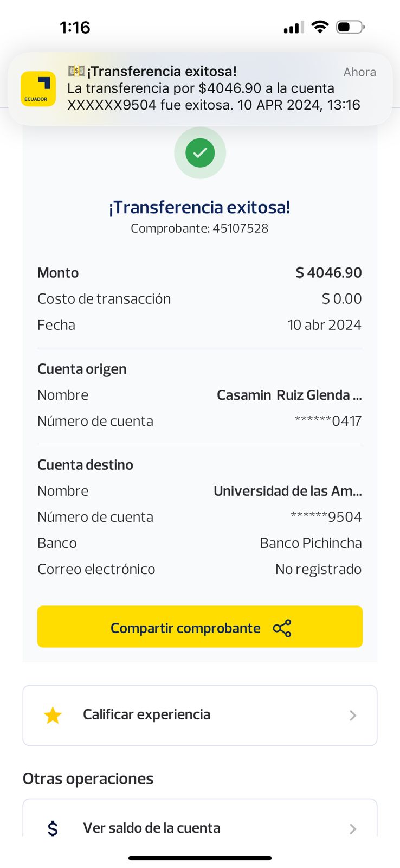Screen dimensions: 400x868
Task: Tap the home indicator bar
Action: pyautogui.click(x=200, y=858)
